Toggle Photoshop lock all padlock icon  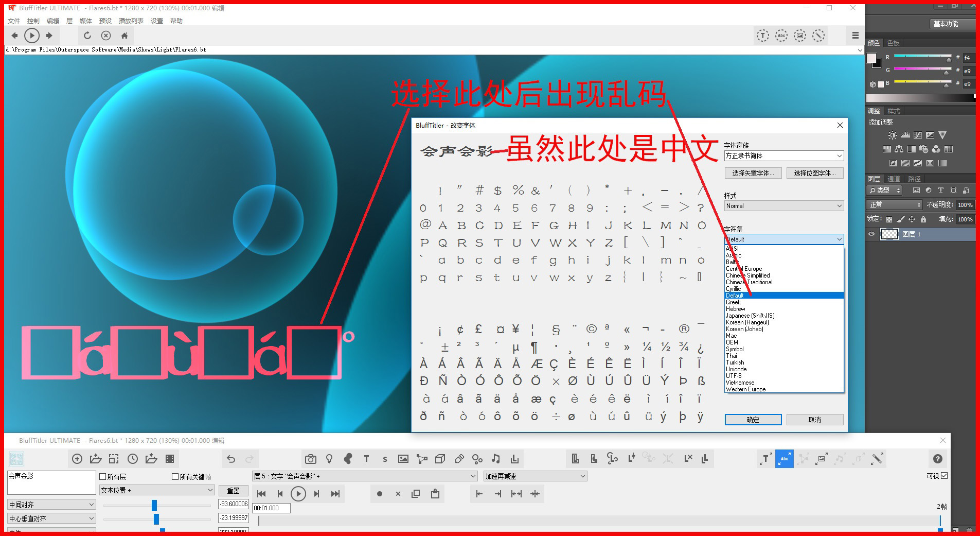[x=923, y=219]
